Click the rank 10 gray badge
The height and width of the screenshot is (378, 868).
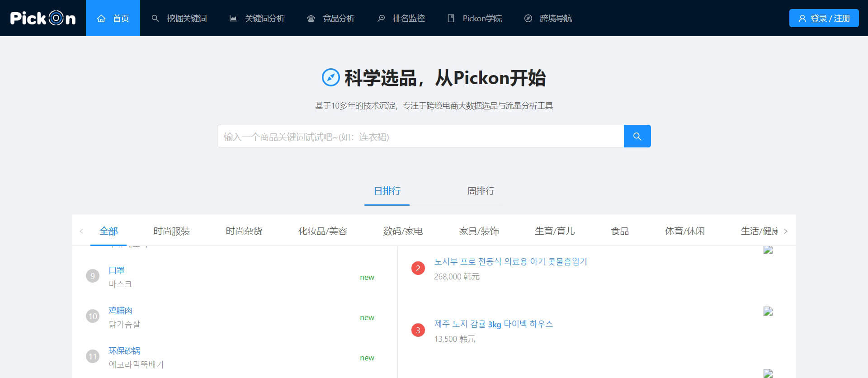click(x=93, y=316)
